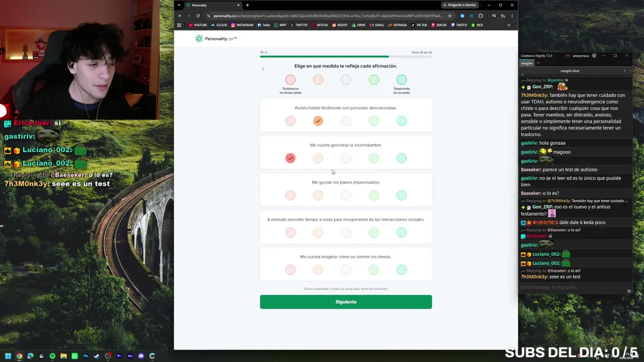Click Pregunta a Gemini button
The width and height of the screenshot is (644, 362).
coord(459,5)
